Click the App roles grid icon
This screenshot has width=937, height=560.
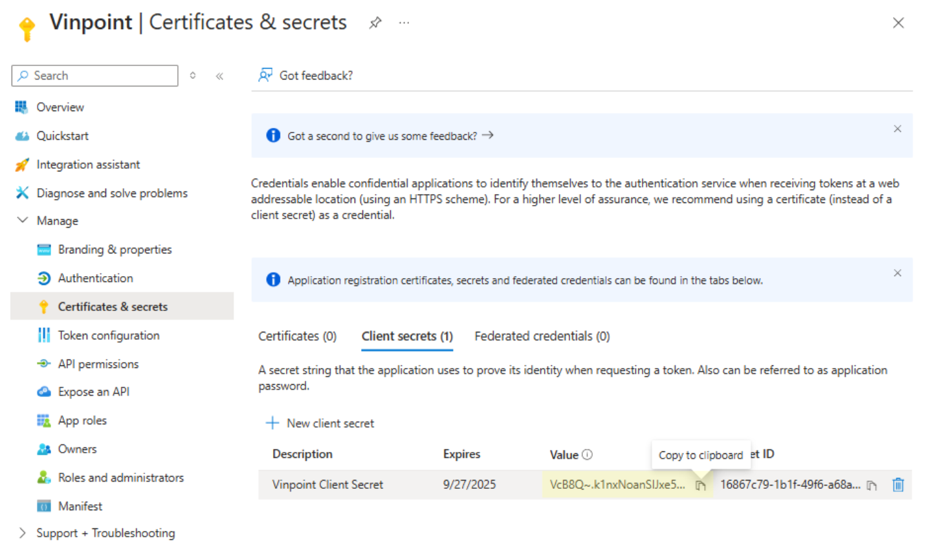click(44, 420)
